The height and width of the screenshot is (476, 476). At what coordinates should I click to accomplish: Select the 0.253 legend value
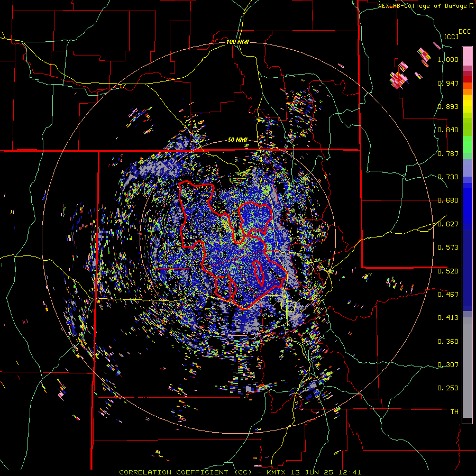pyautogui.click(x=448, y=388)
